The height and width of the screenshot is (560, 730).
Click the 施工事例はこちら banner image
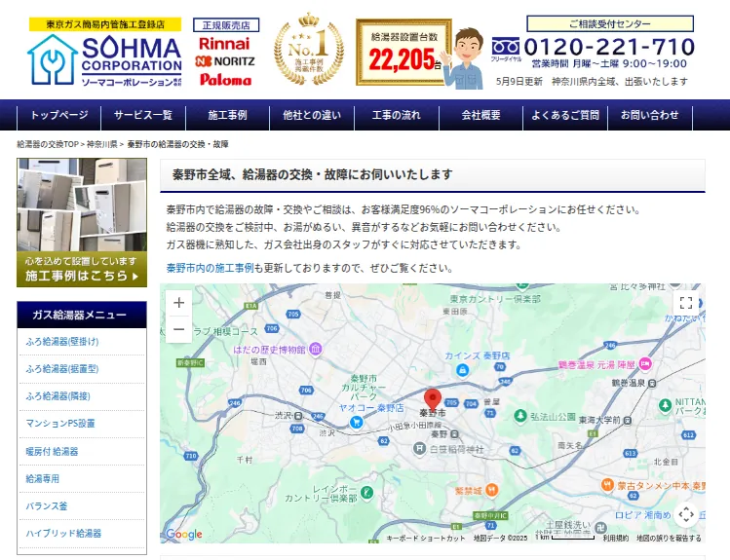82,222
